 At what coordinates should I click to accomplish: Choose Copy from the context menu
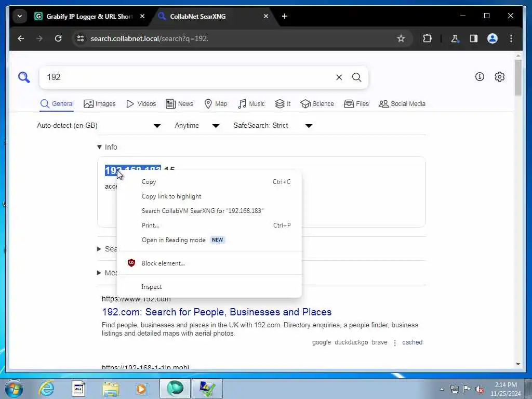(x=209, y=182)
